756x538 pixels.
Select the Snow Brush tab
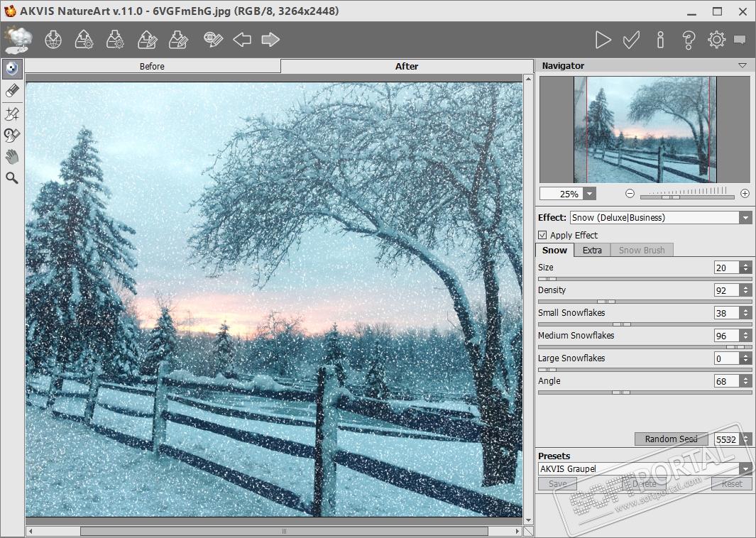[x=642, y=250]
